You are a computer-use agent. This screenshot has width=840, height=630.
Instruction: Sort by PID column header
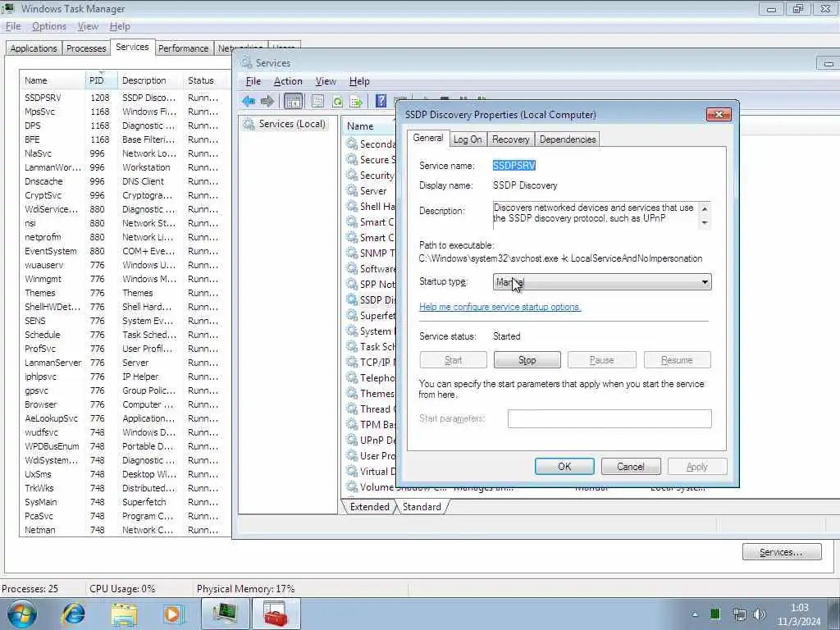click(x=101, y=80)
